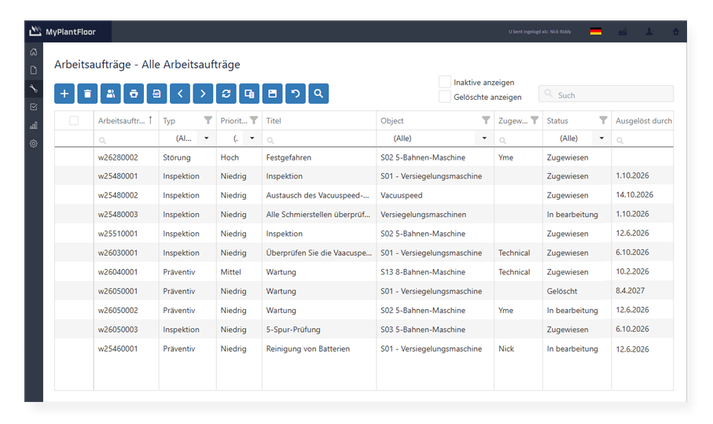Image resolution: width=713 pixels, height=424 pixels.
Task: Click the Vacuuspeed object cell
Action: coord(402,195)
